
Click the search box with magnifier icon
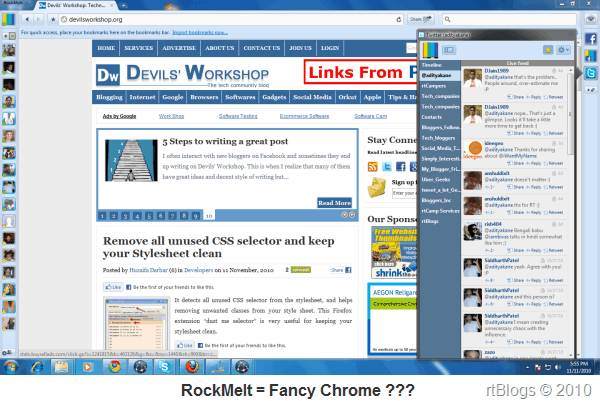click(x=509, y=19)
